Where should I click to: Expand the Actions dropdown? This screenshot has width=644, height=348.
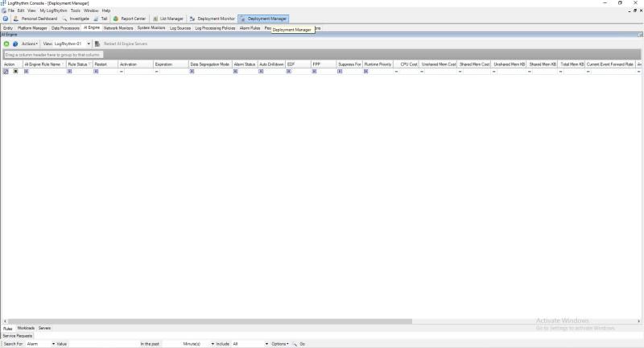[x=30, y=43]
